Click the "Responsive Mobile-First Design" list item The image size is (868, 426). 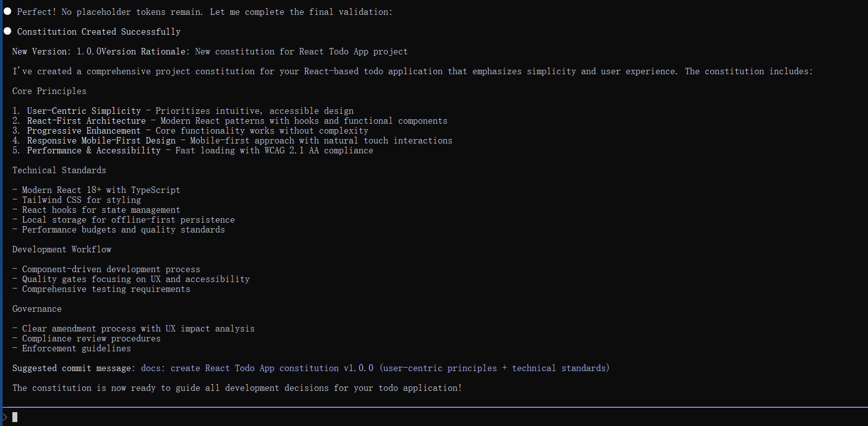tap(101, 141)
